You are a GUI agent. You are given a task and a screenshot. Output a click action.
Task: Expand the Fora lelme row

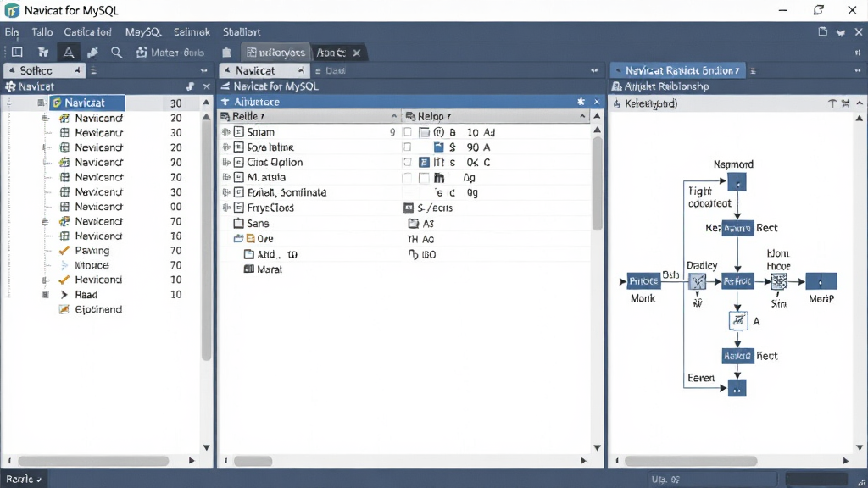225,147
